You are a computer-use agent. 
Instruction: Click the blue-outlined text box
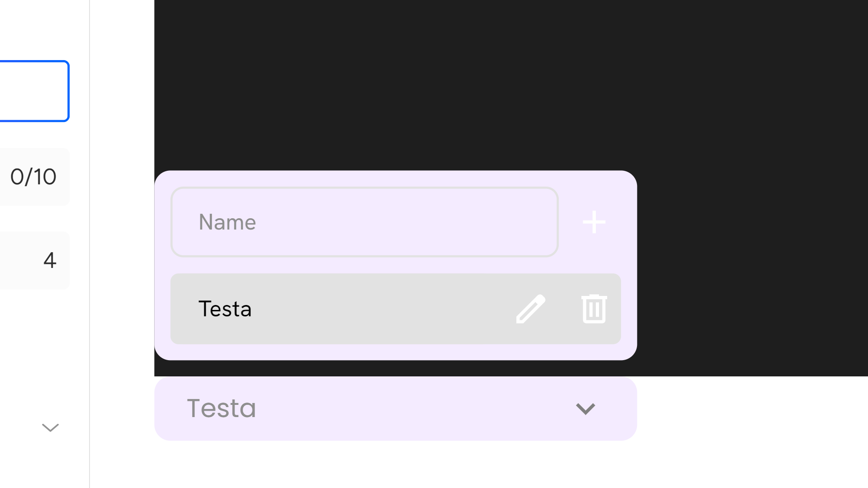point(34,91)
